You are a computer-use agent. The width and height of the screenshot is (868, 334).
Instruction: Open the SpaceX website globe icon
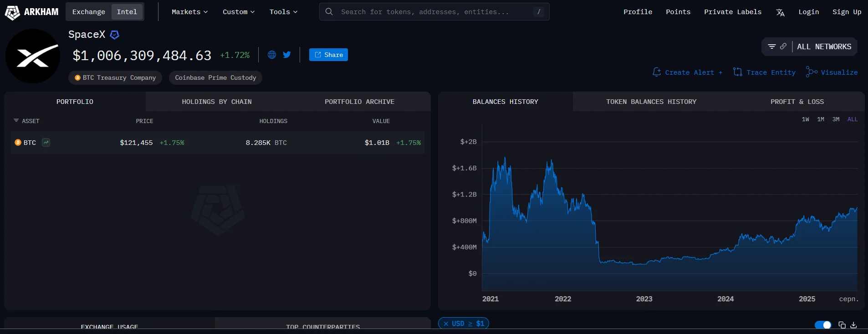[x=272, y=55]
